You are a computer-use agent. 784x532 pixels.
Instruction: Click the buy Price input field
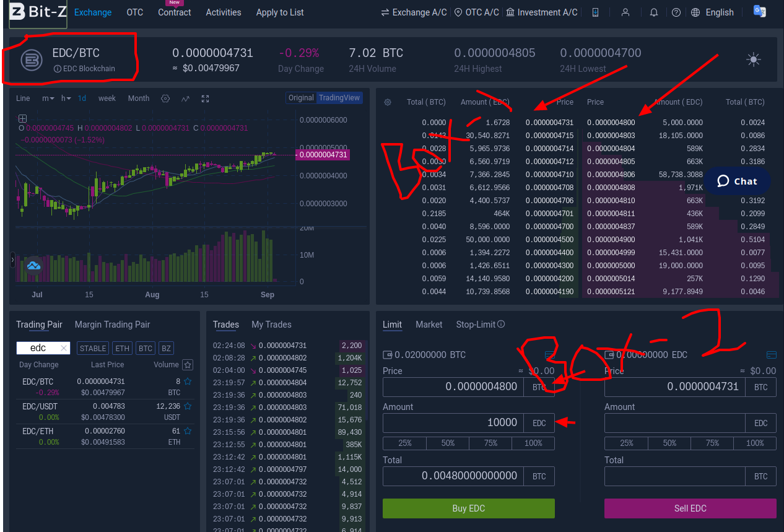453,387
